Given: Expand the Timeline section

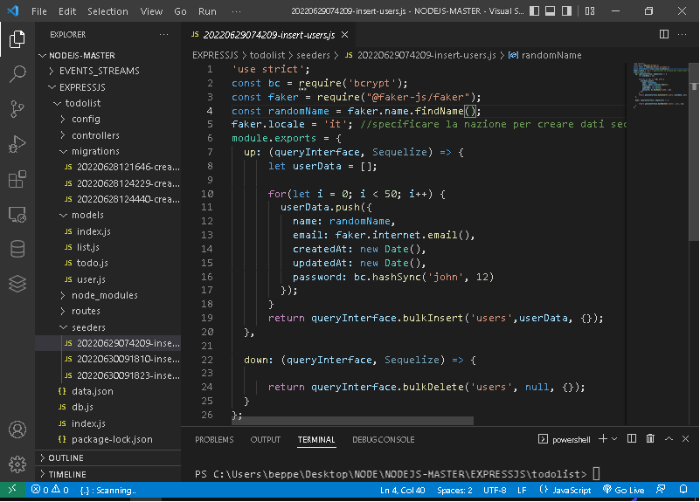Looking at the screenshot, I should tap(108, 474).
